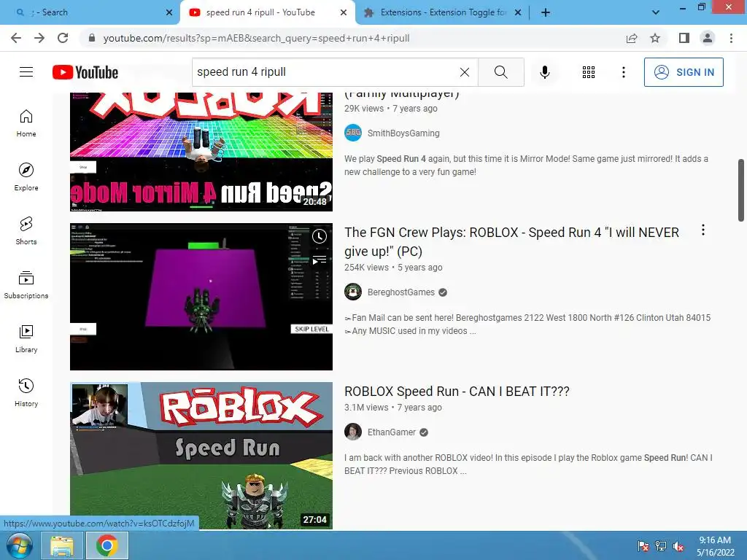This screenshot has width=747, height=560.
Task: Close the YouTube tab
Action: pyautogui.click(x=344, y=12)
